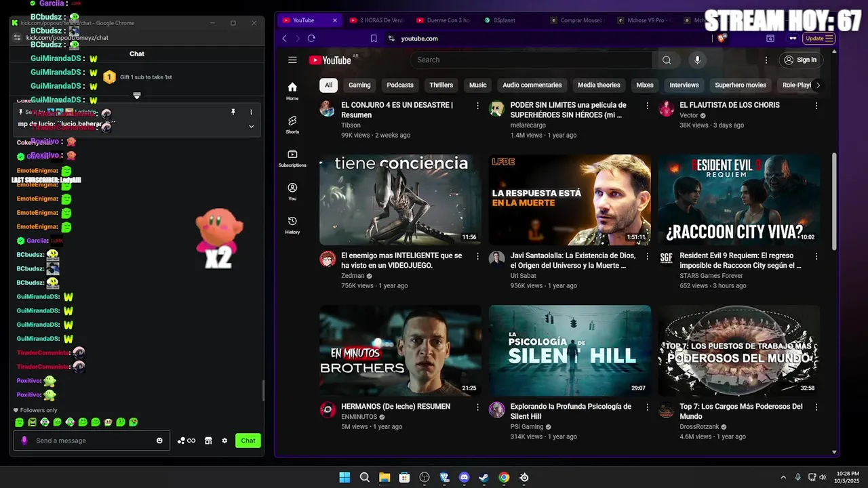Viewport: 868px width, 488px height.
Task: Go back in Brave browser
Action: pos(284,39)
